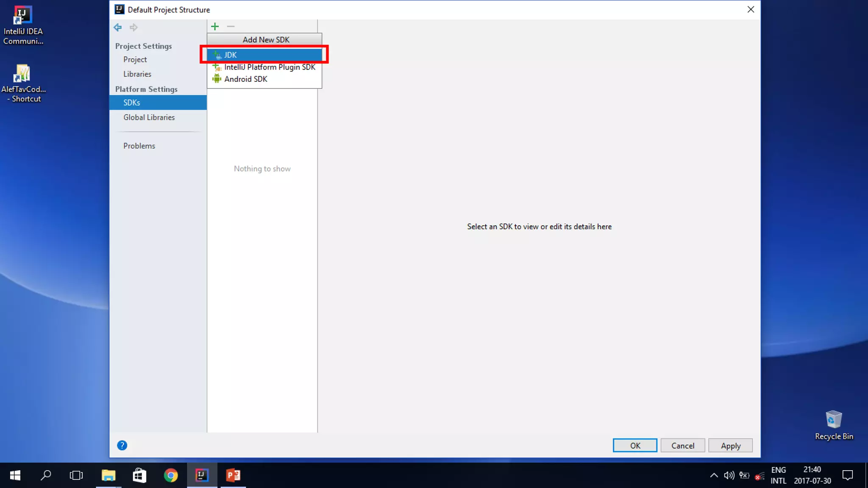The image size is (868, 488).
Task: Open AlefTavCod Shortcut desktop icon
Action: coord(23,83)
